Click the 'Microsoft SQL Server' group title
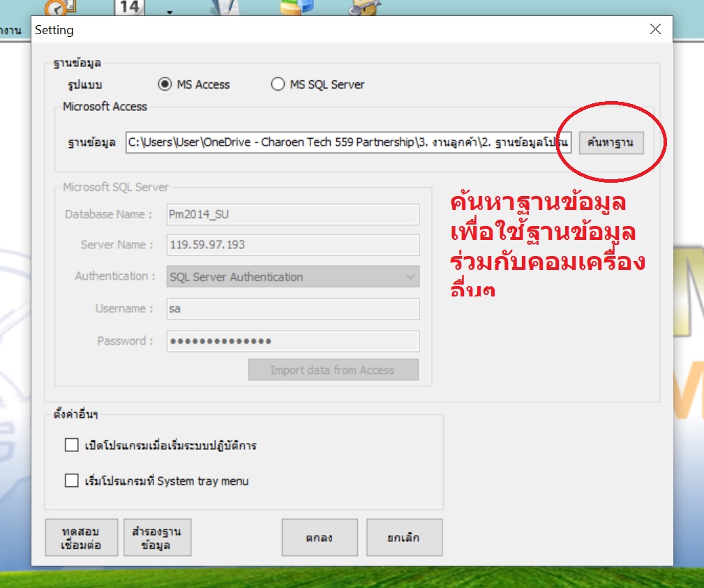The width and height of the screenshot is (704, 588). (x=115, y=187)
